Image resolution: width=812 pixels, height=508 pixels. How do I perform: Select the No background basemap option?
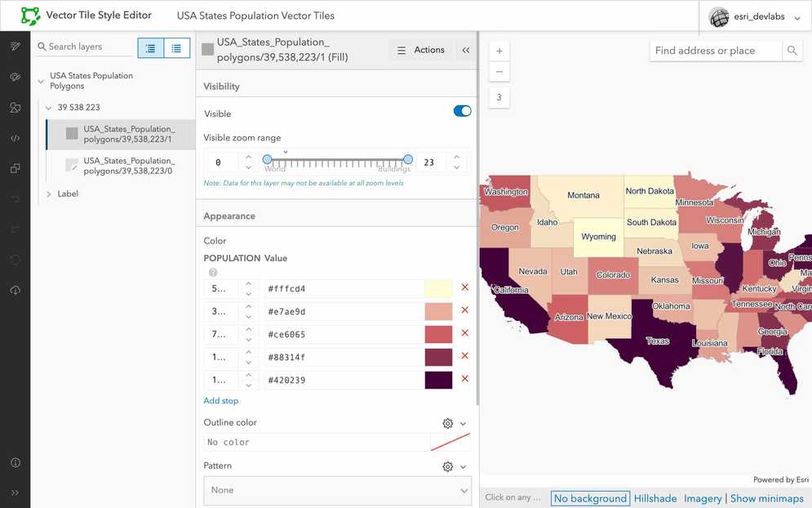tap(589, 498)
